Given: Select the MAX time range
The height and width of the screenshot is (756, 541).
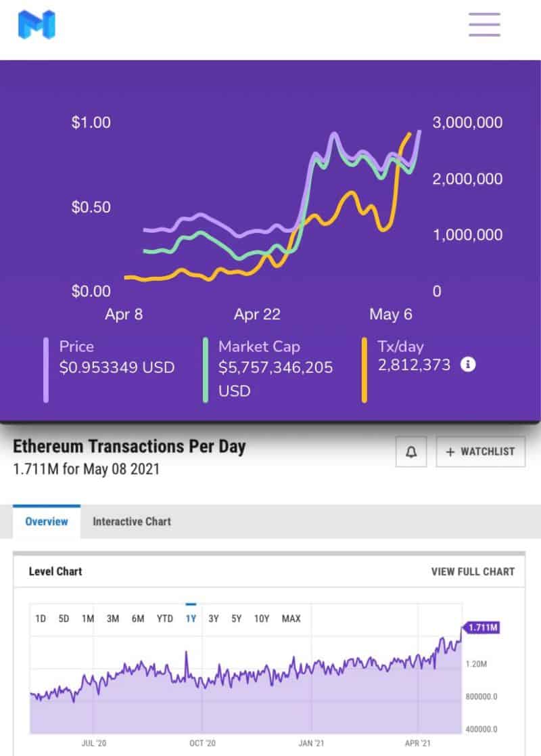Looking at the screenshot, I should point(291,619).
